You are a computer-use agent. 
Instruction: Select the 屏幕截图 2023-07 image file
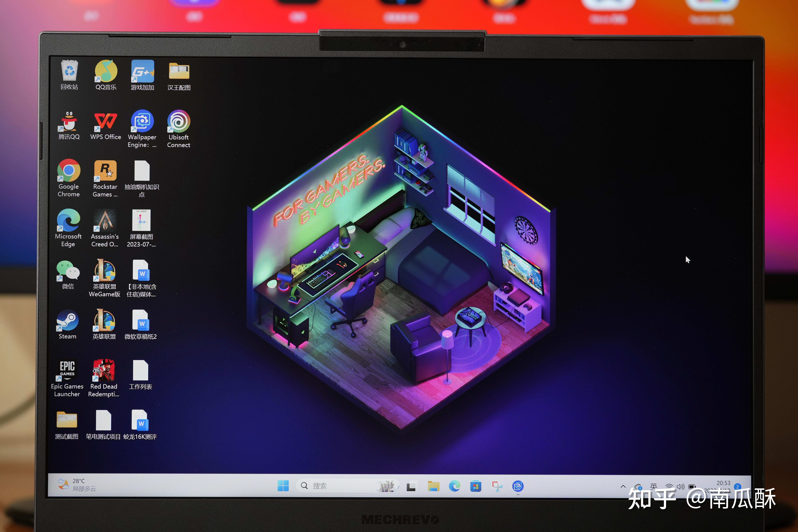[x=141, y=228]
